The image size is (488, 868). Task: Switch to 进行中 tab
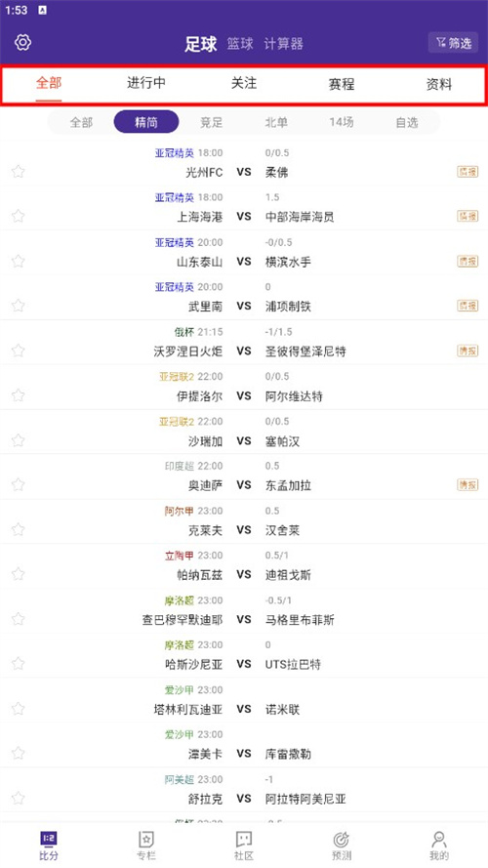pos(146,83)
